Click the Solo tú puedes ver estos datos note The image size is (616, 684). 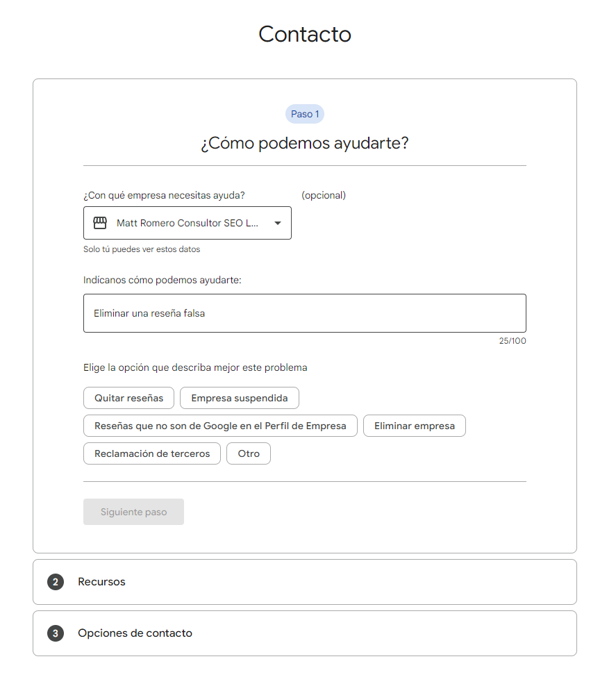tap(142, 249)
